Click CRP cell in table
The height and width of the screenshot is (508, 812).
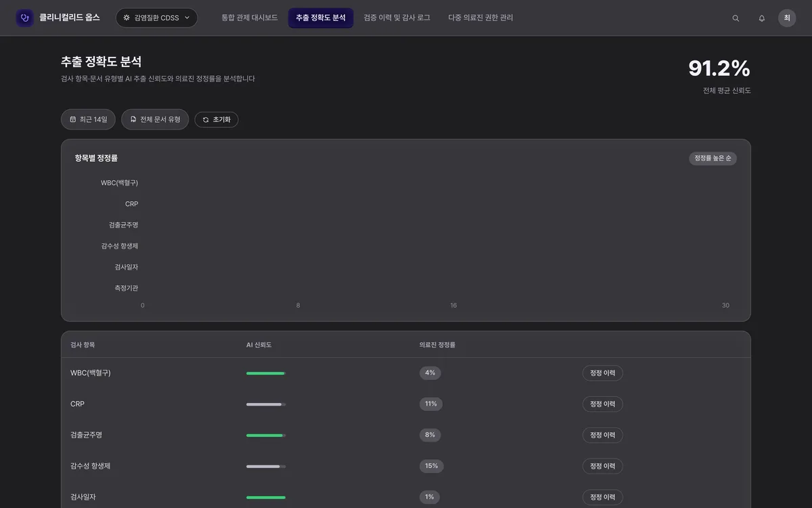point(77,404)
